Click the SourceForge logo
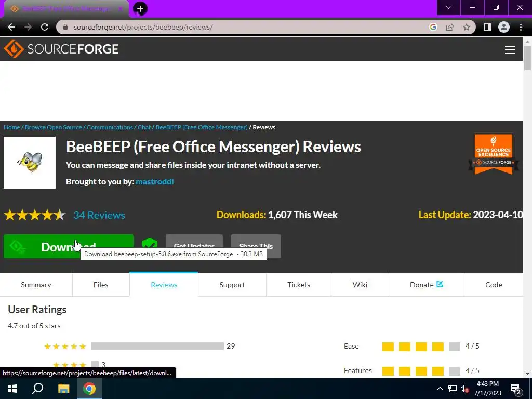The height and width of the screenshot is (399, 532). tap(61, 49)
